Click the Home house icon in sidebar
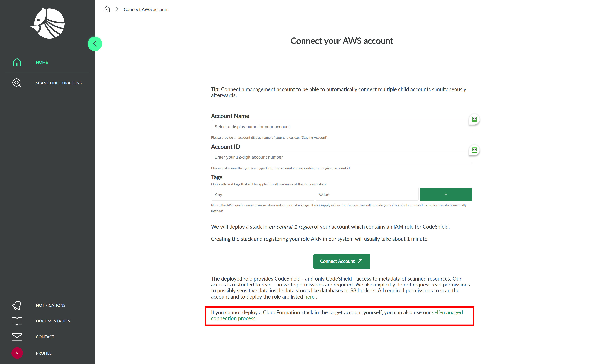The height and width of the screenshot is (364, 589). click(x=17, y=62)
